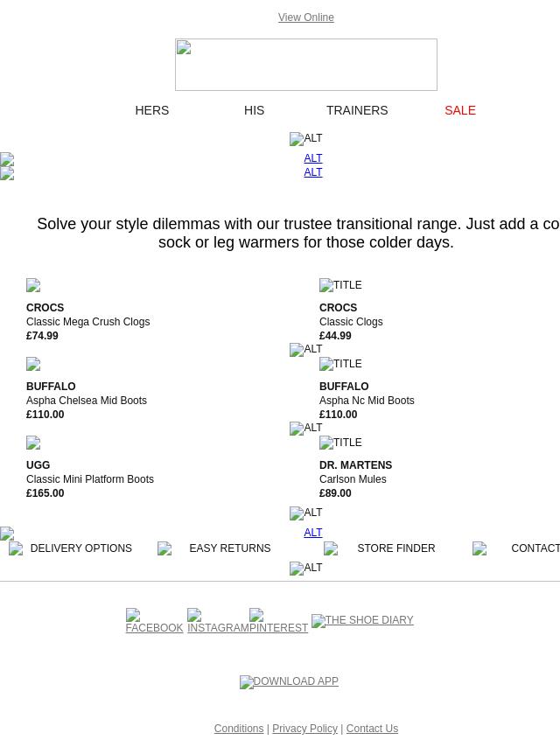Open the INSTAGRAM social link
This screenshot has width=560, height=747.
pyautogui.click(x=218, y=628)
